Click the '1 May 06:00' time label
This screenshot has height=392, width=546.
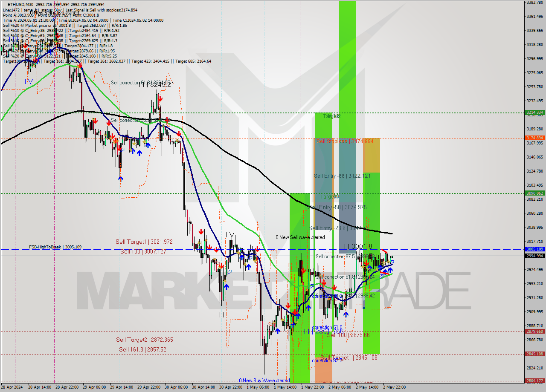click(x=257, y=387)
